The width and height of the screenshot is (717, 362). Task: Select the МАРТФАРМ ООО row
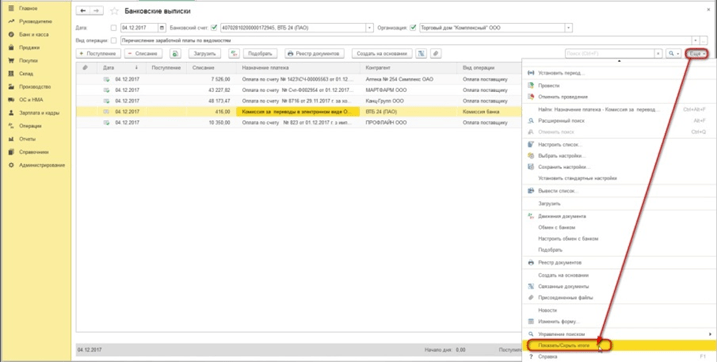point(298,90)
